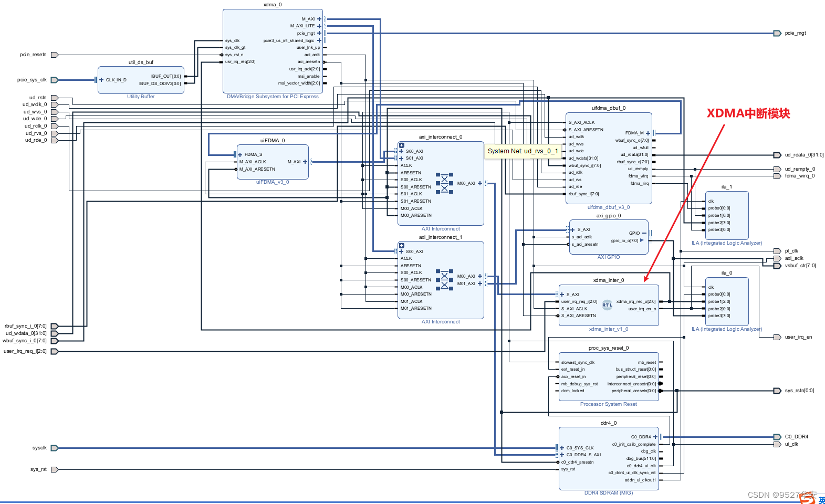This screenshot has height=504, width=825.
Task: Click the uiFDMA_v3_0 block label
Action: (x=273, y=182)
